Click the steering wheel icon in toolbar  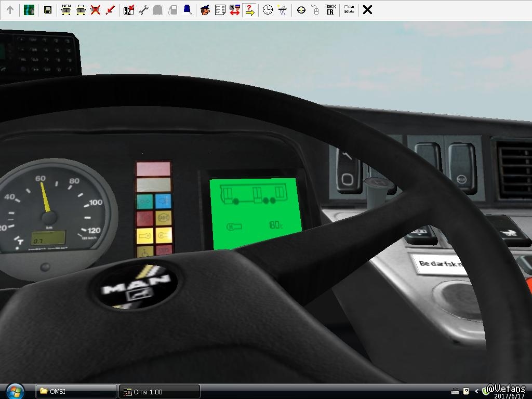click(x=301, y=10)
